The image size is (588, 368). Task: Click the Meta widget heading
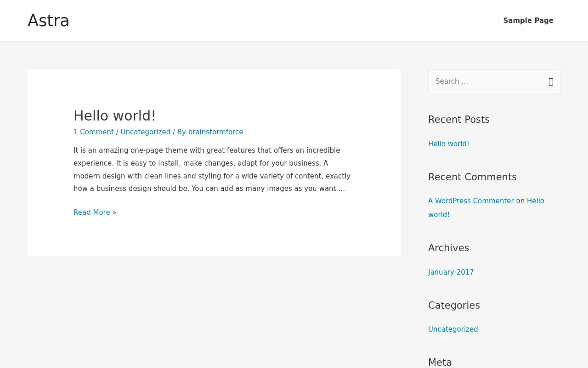pyautogui.click(x=440, y=362)
